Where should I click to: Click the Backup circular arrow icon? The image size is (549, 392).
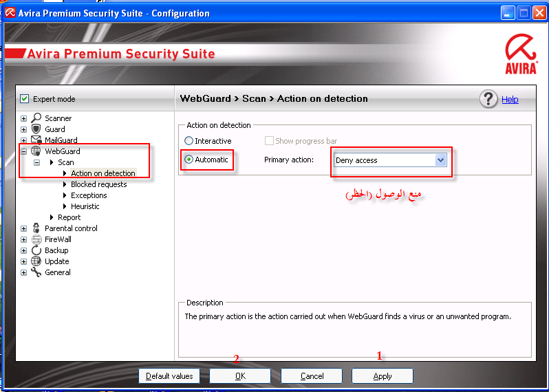point(36,250)
